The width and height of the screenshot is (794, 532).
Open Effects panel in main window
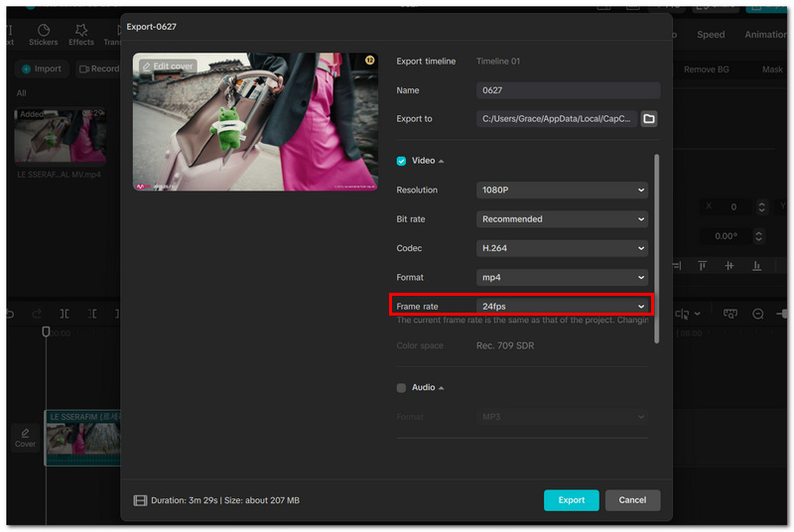(81, 35)
